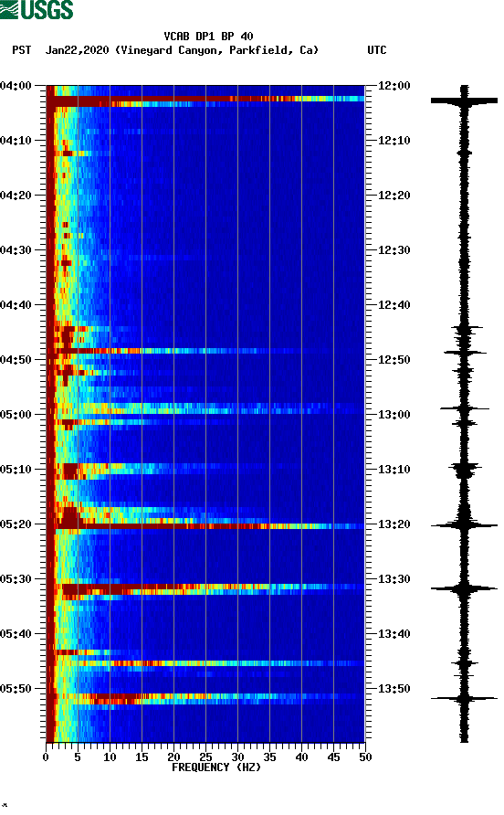Viewport: 504px width, 815px height.
Task: Select the title text "VCAB DP1 BP 40"
Action: [x=208, y=37]
